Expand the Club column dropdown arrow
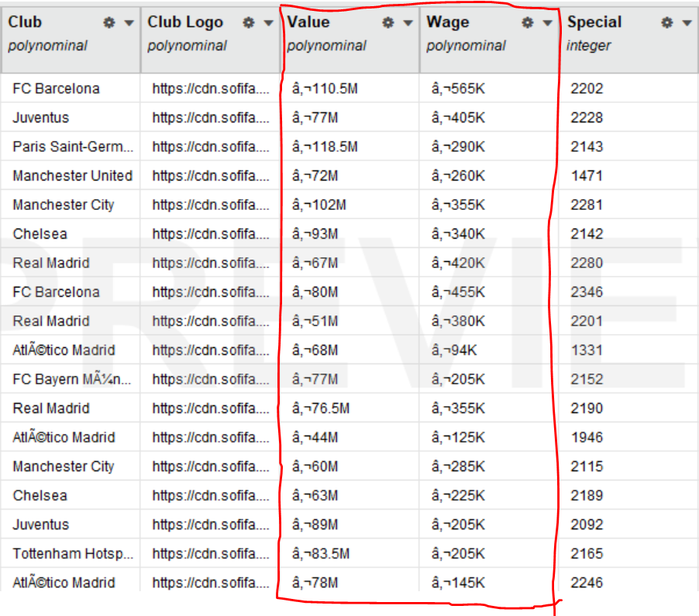 coord(129,23)
